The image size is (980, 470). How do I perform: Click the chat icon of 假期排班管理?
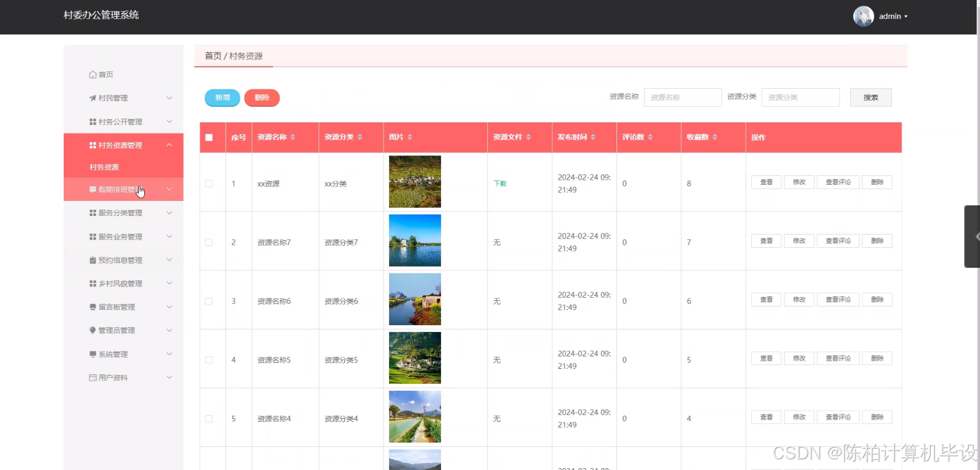click(92, 189)
